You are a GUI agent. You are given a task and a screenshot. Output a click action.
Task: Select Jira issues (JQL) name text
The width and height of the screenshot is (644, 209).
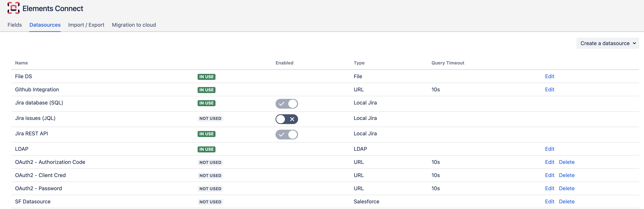coord(35,118)
